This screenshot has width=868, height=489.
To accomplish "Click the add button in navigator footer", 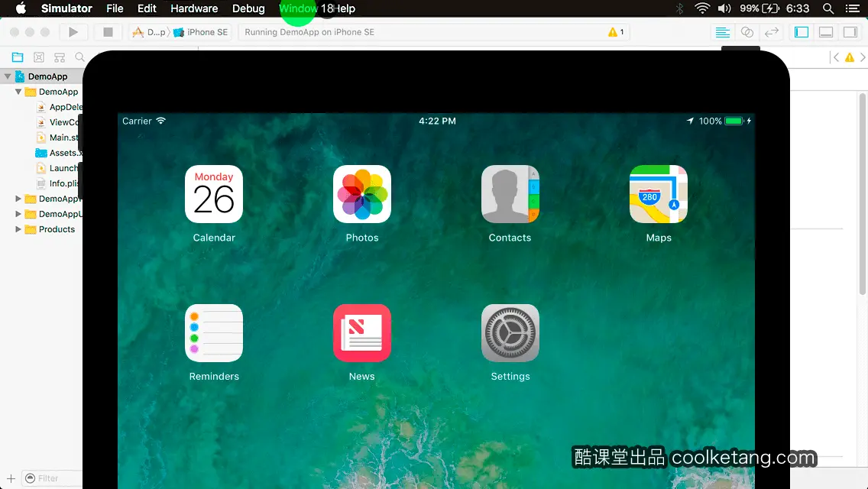I will pos(11,478).
